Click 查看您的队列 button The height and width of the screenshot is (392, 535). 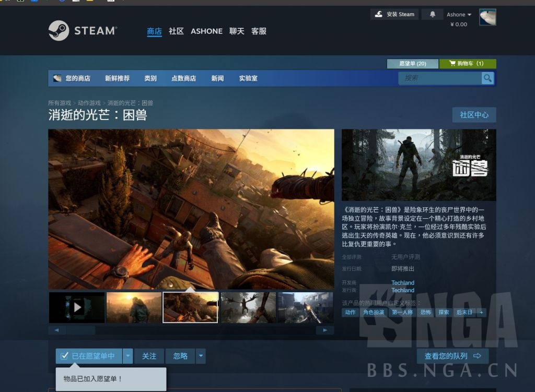[x=453, y=356]
